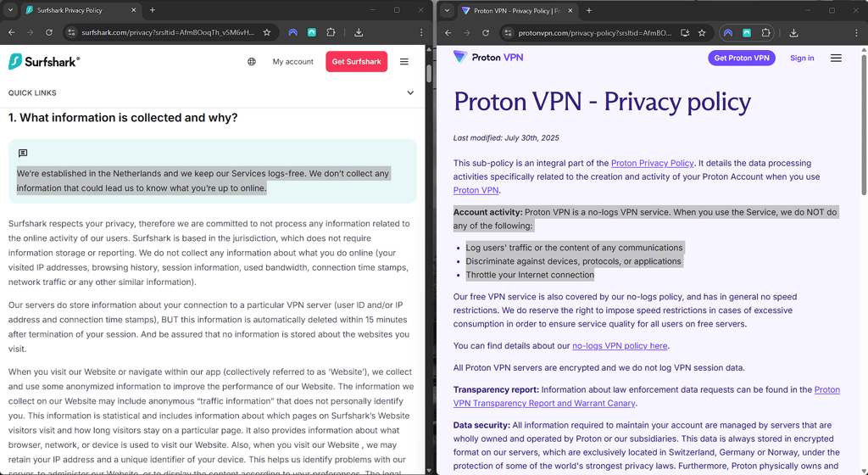Open the Proton Privacy Policy link
868x475 pixels.
[652, 163]
